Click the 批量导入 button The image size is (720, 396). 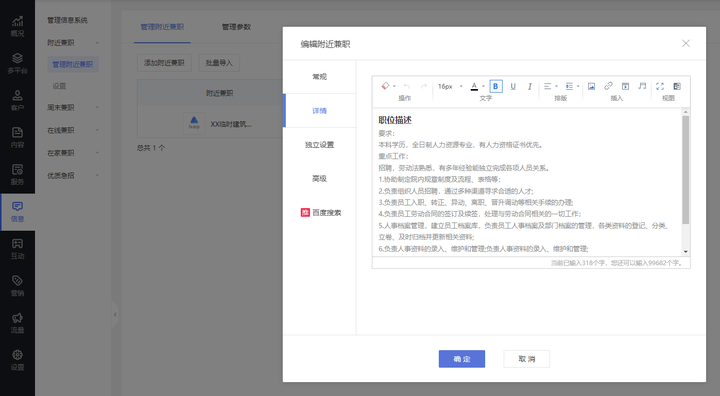tap(219, 63)
